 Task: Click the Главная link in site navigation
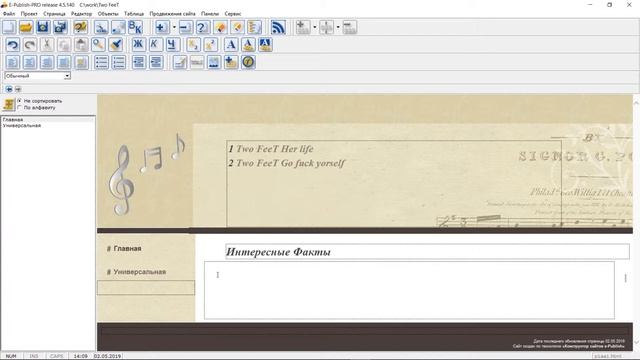(x=127, y=249)
